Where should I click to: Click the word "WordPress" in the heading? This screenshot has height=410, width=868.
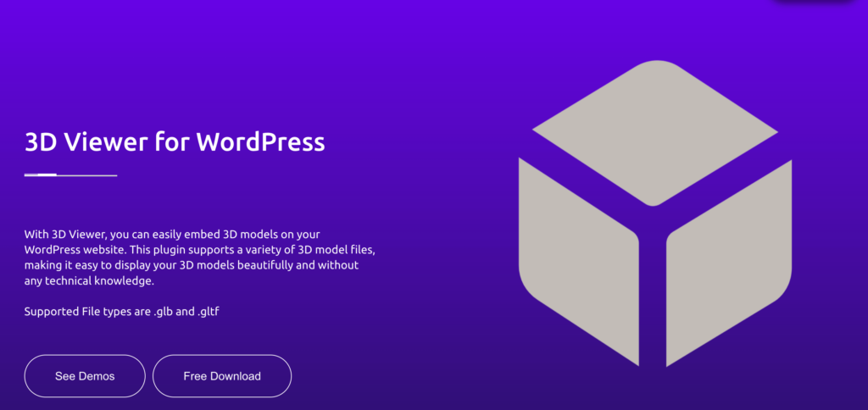[260, 141]
